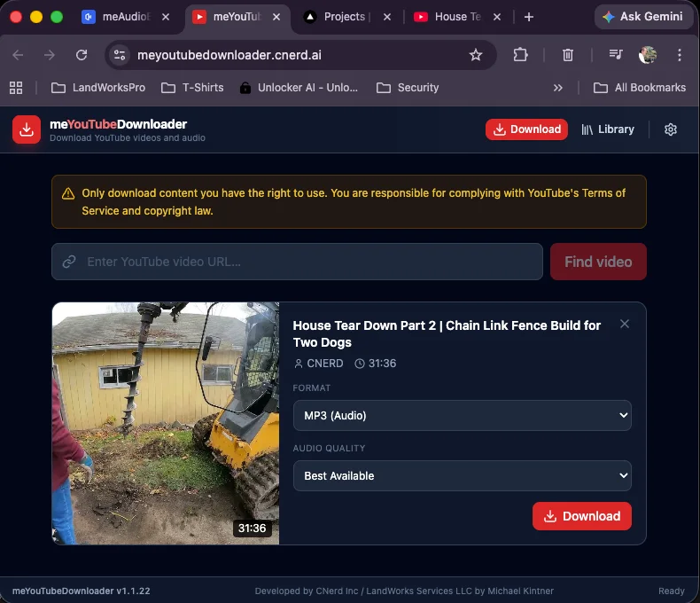Close the Projects tab
Viewport: 700px width, 603px height.
tap(387, 17)
